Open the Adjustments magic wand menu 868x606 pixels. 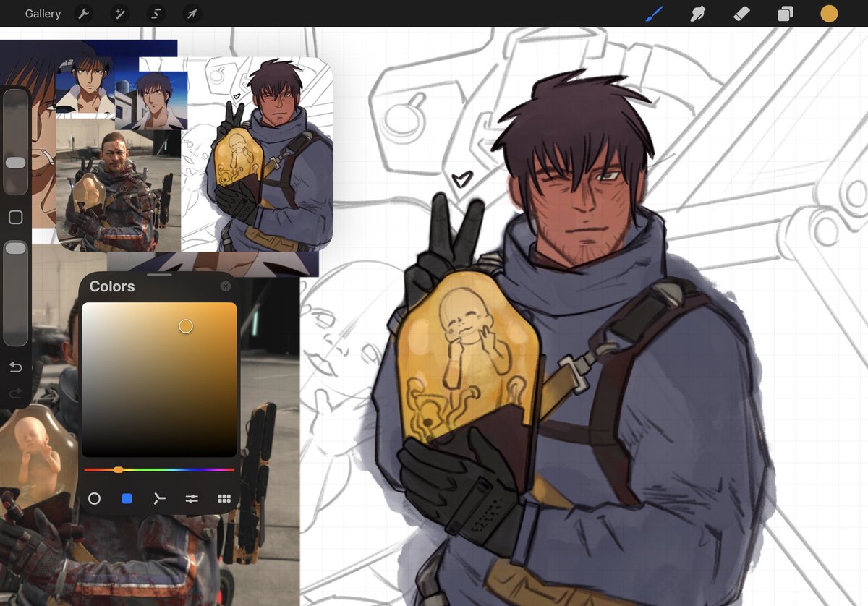[x=120, y=14]
